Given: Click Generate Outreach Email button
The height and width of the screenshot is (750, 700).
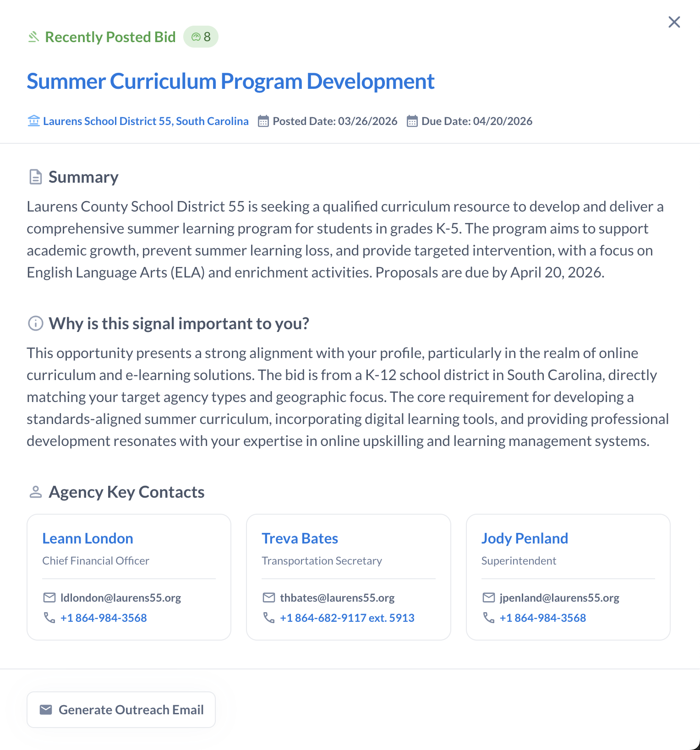Looking at the screenshot, I should 121,710.
